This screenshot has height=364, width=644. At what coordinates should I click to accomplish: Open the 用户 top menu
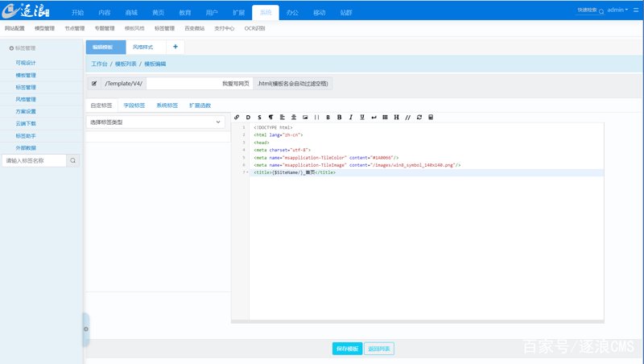[212, 12]
